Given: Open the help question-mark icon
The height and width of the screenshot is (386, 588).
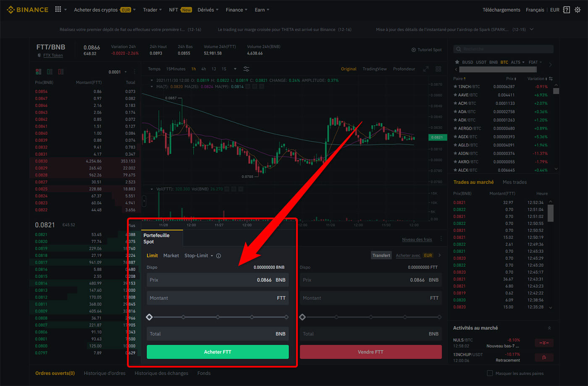Looking at the screenshot, I should tap(566, 10).
